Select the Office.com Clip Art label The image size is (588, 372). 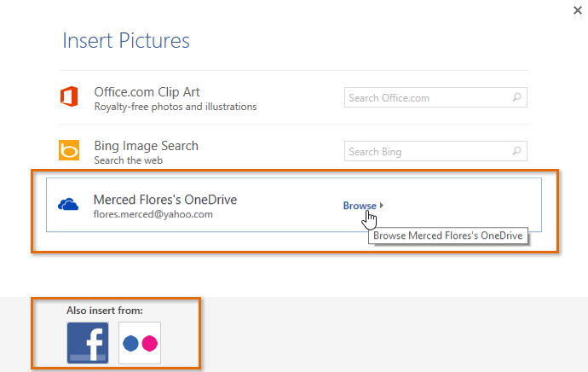147,92
